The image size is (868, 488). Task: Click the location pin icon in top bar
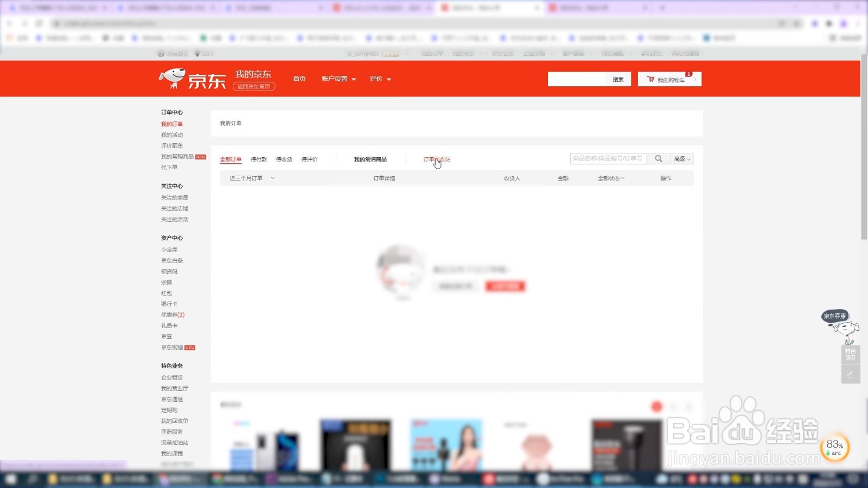pos(197,54)
